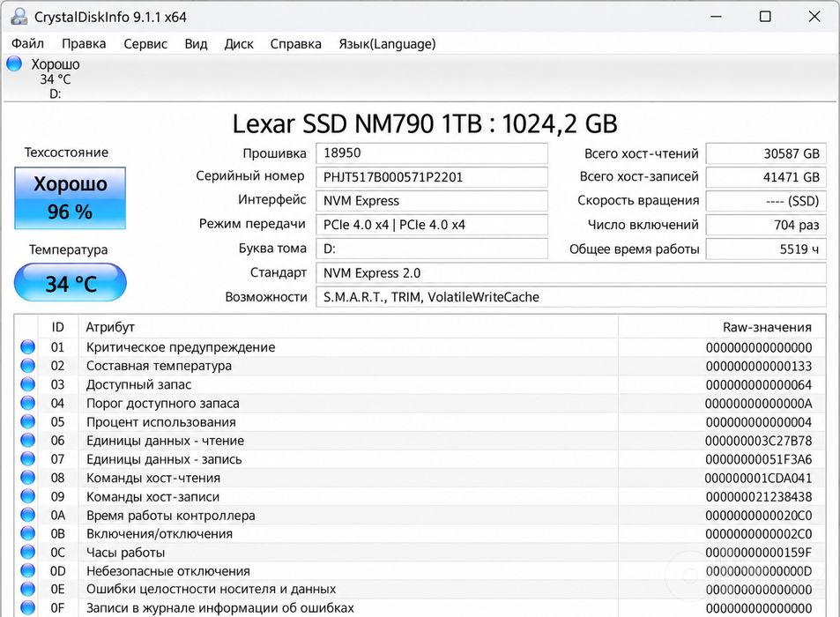This screenshot has height=617, width=840.
Task: Click the Возможности field with S.M.A.R.T., TRIM
Action: (x=571, y=297)
